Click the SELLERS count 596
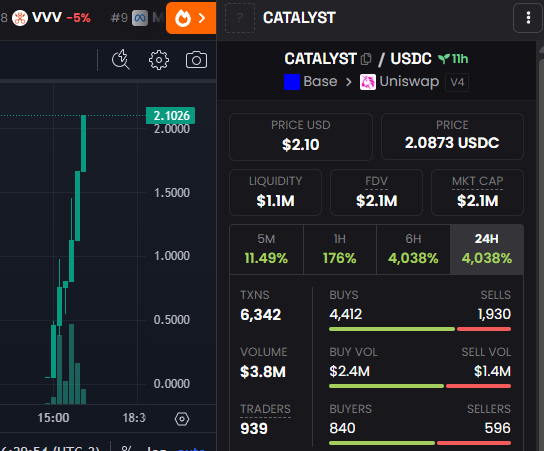 click(x=498, y=428)
